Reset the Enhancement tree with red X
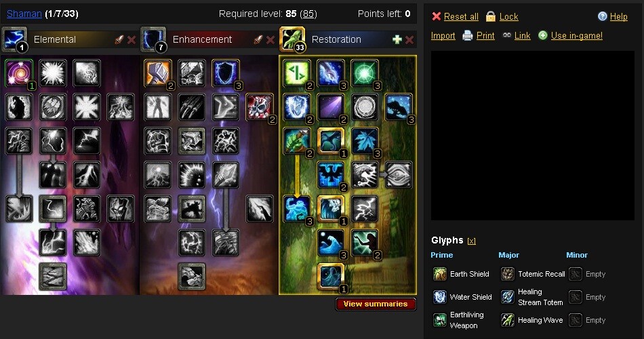The width and height of the screenshot is (644, 339). [270, 40]
